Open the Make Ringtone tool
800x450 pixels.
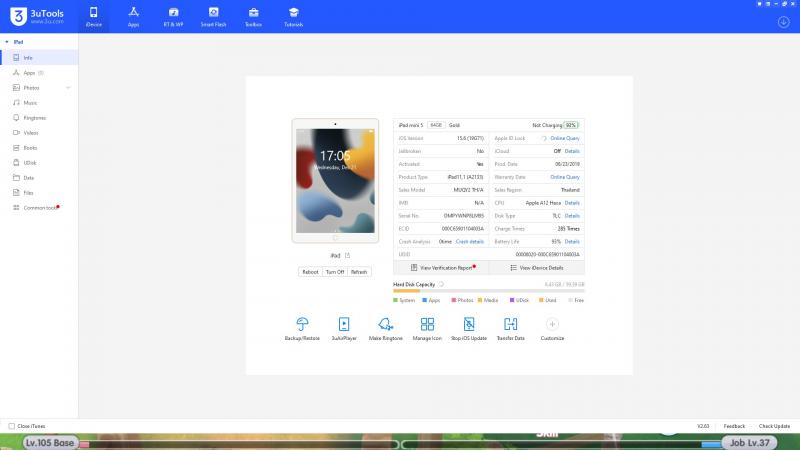[x=385, y=324]
